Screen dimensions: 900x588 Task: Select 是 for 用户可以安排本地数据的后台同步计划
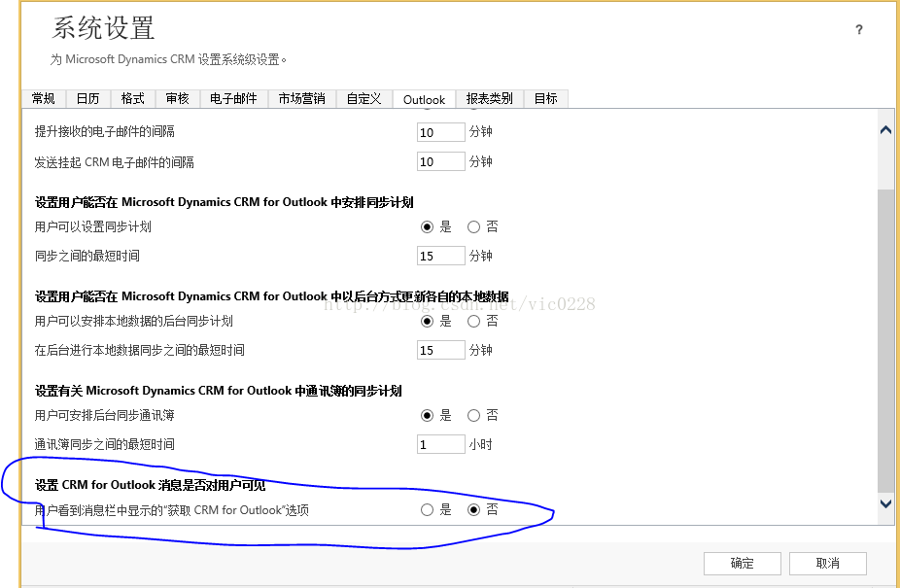click(x=427, y=322)
